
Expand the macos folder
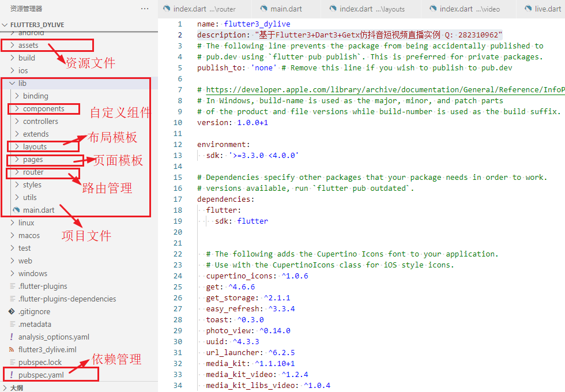click(x=12, y=235)
